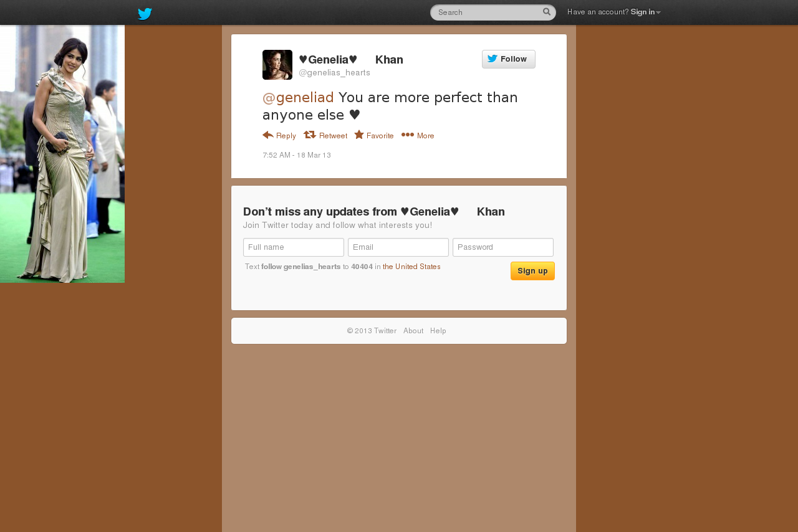
Task: Click the Retweet arrows icon
Action: pyautogui.click(x=310, y=135)
